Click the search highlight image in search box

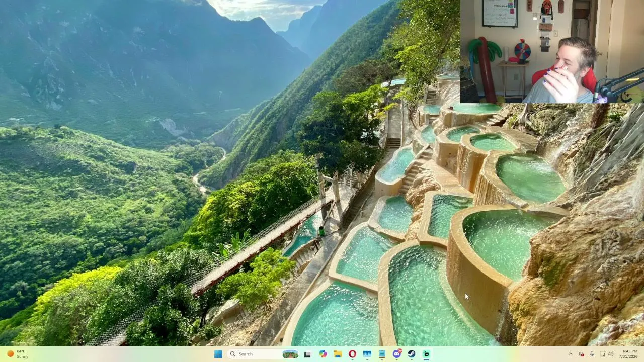coord(290,354)
